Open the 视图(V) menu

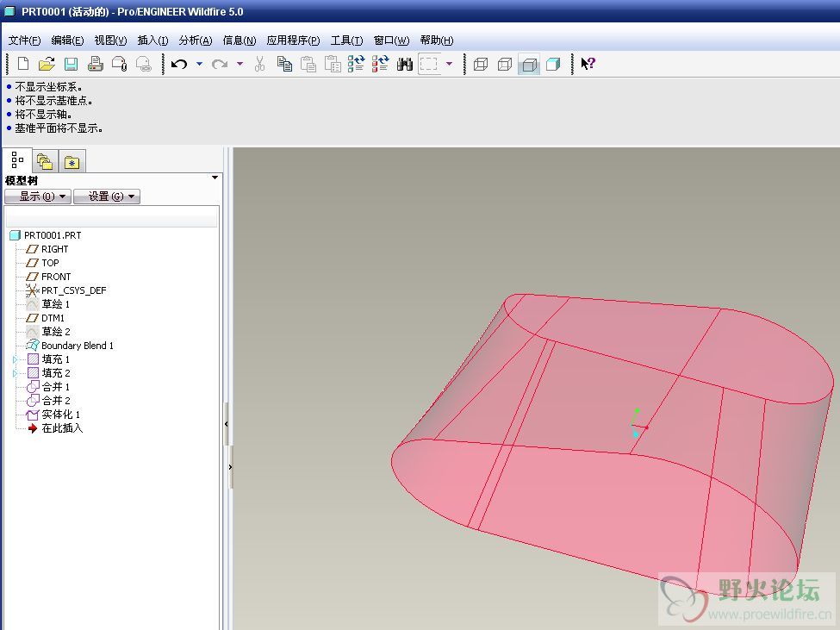click(110, 41)
